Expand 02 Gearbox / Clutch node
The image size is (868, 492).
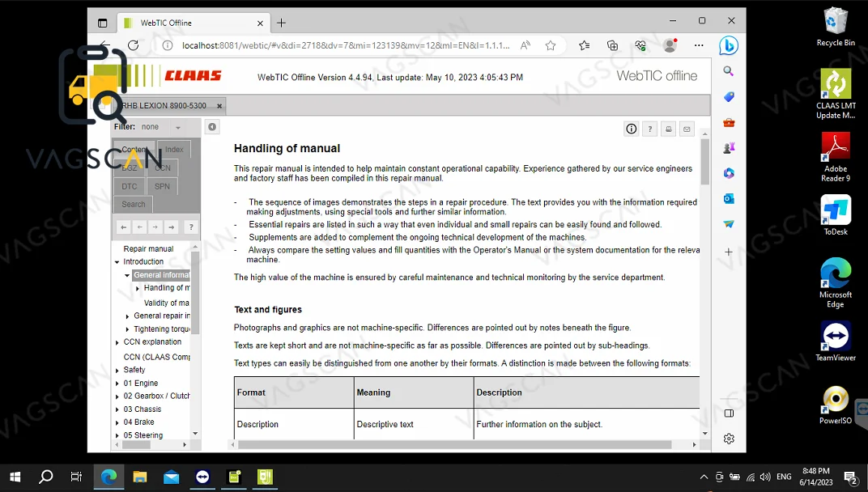click(117, 397)
